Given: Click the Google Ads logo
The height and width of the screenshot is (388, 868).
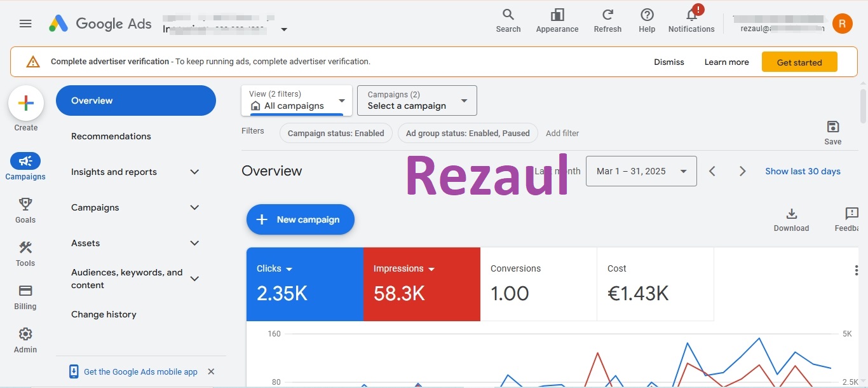Looking at the screenshot, I should click(x=100, y=24).
